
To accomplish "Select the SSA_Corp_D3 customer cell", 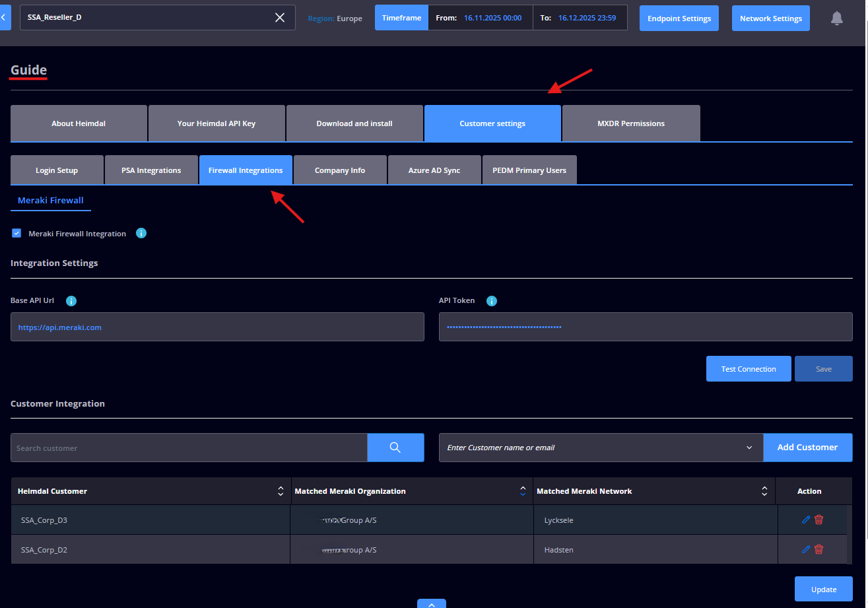I will pos(150,520).
